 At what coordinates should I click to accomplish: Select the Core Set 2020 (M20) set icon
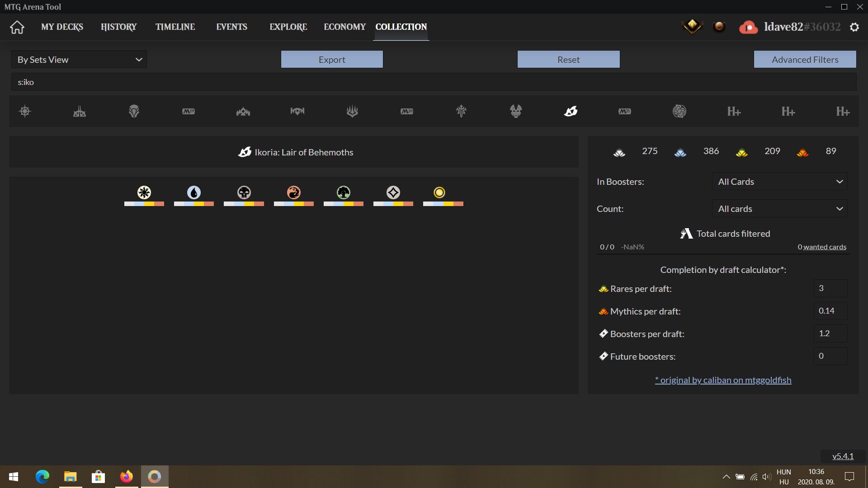point(406,111)
